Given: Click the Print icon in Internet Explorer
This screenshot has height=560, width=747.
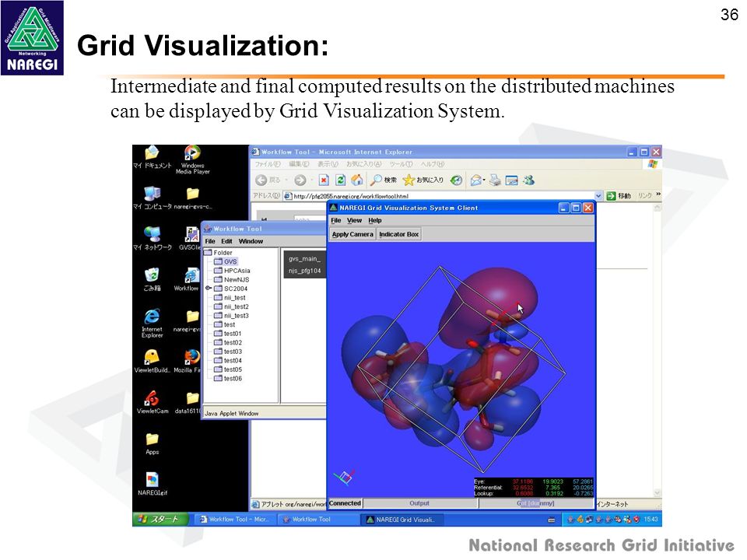Looking at the screenshot, I should (495, 180).
